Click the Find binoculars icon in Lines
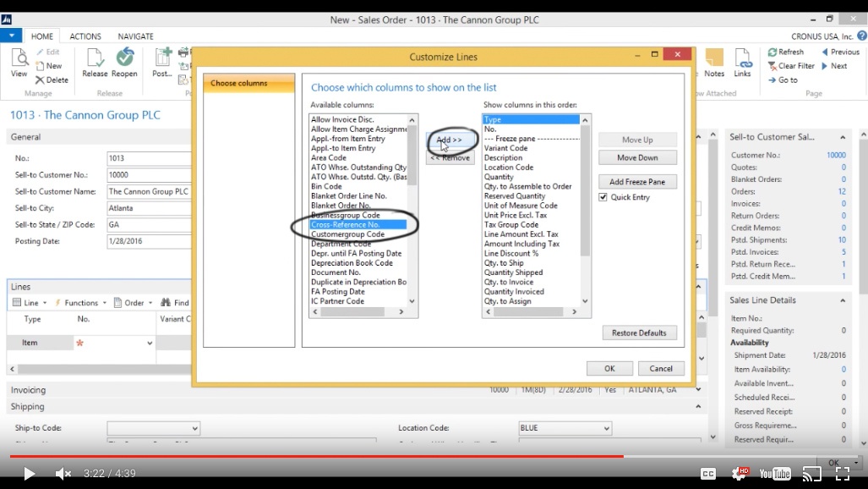 coord(166,303)
